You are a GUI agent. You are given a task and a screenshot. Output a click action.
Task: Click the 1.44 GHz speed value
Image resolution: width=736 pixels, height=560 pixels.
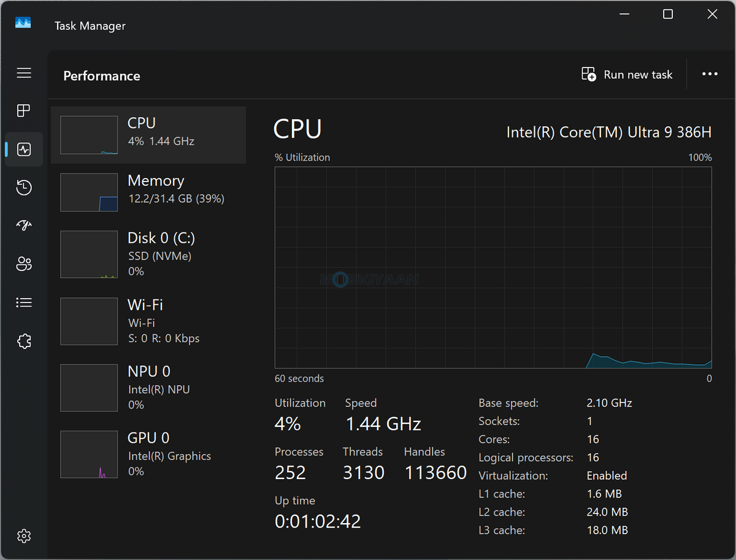point(383,424)
